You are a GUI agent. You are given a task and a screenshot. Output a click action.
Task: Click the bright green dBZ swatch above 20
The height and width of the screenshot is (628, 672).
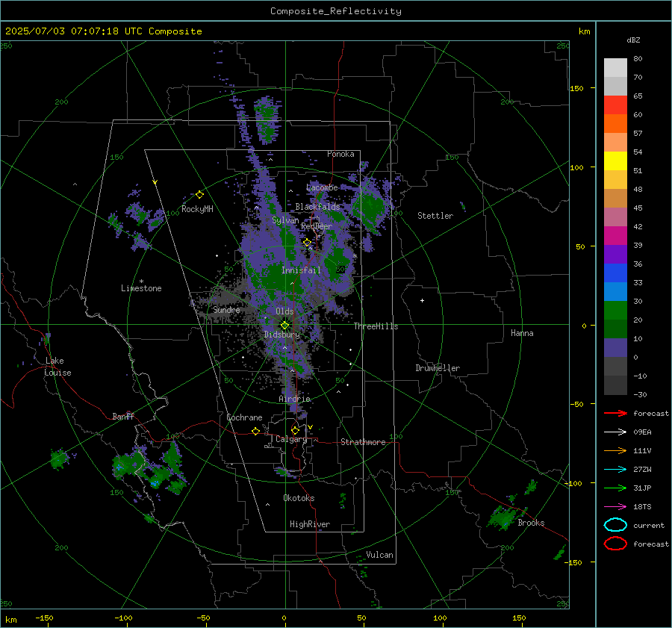tap(615, 310)
